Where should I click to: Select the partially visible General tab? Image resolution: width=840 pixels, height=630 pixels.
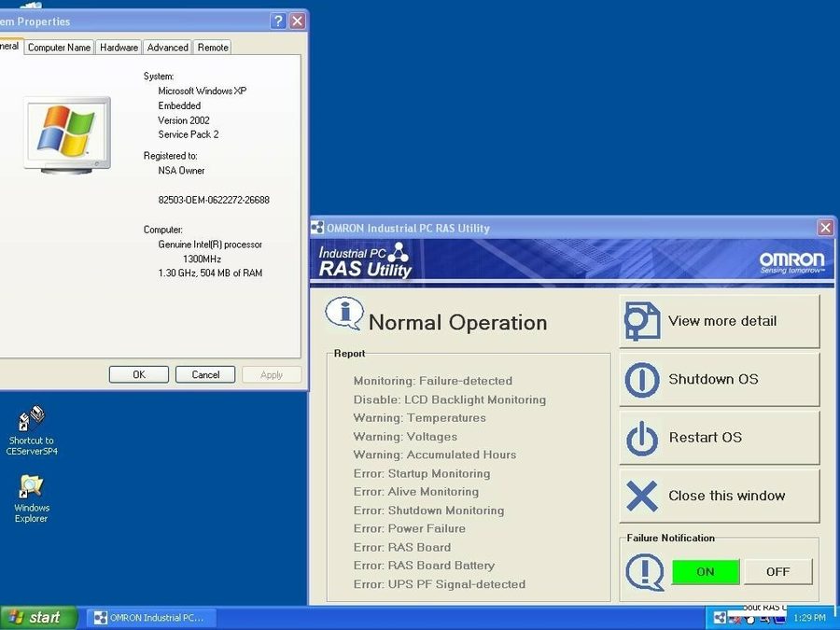pos(9,46)
